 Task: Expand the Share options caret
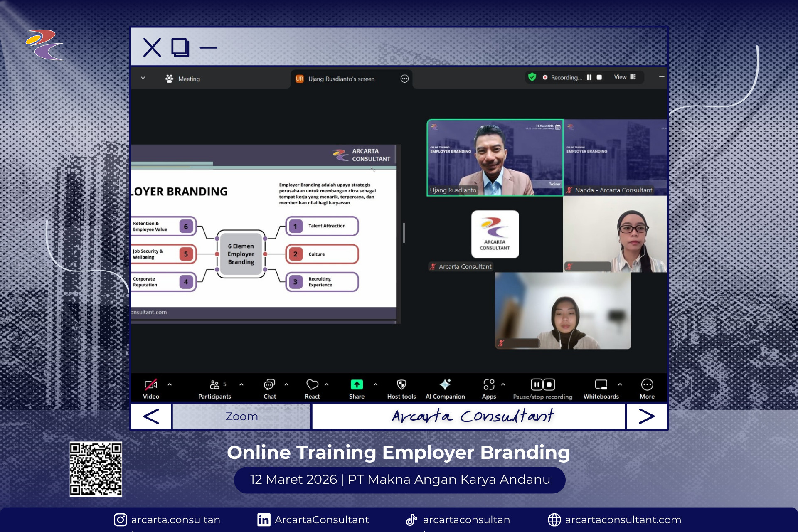click(376, 385)
